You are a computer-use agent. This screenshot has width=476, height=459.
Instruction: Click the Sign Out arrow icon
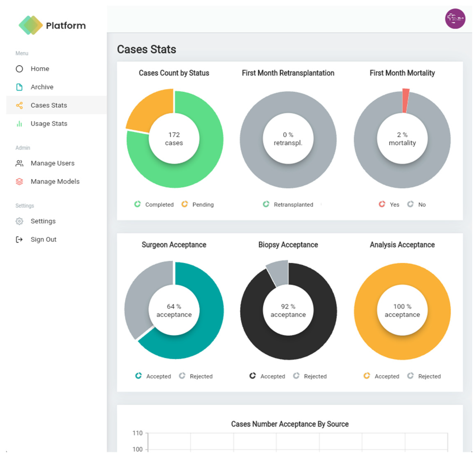(x=19, y=240)
